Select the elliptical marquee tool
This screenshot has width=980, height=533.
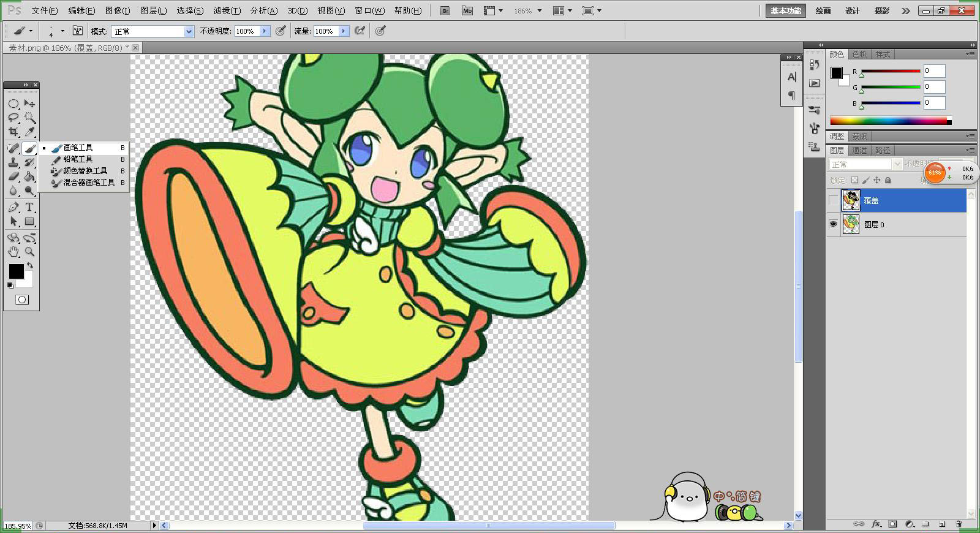point(13,104)
